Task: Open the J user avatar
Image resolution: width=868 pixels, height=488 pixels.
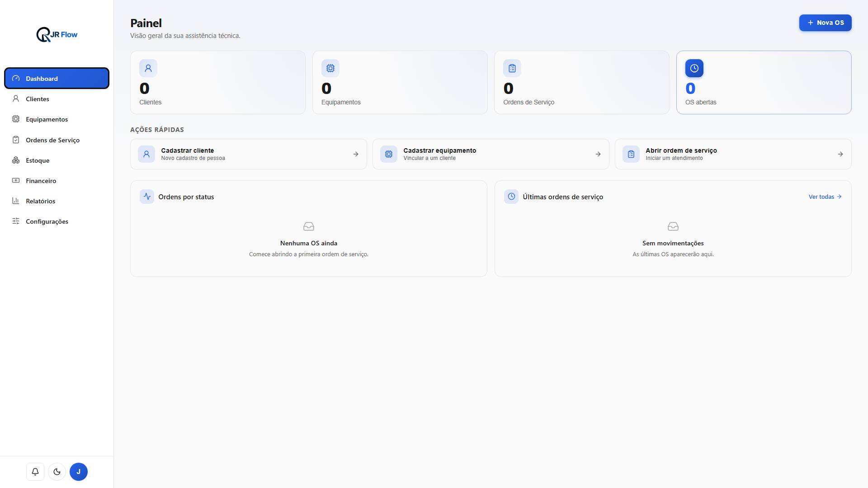Action: tap(79, 472)
